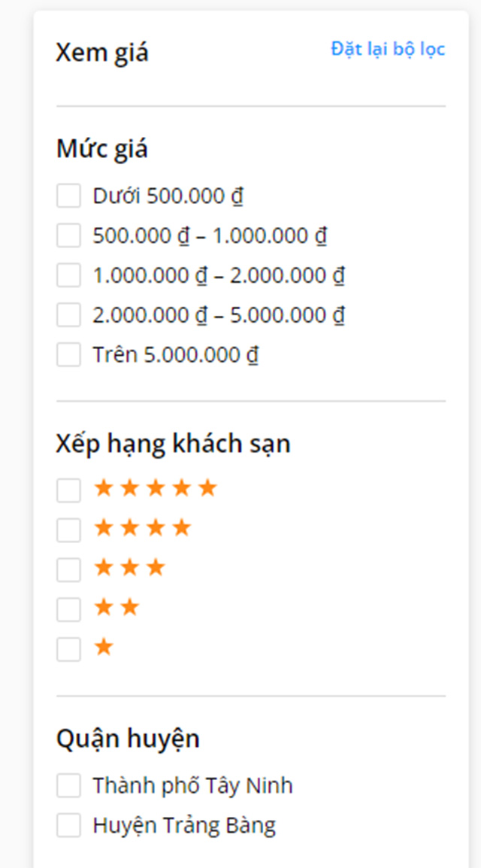The height and width of the screenshot is (868, 481).
Task: Click the two-star rating stars
Action: [x=116, y=608]
